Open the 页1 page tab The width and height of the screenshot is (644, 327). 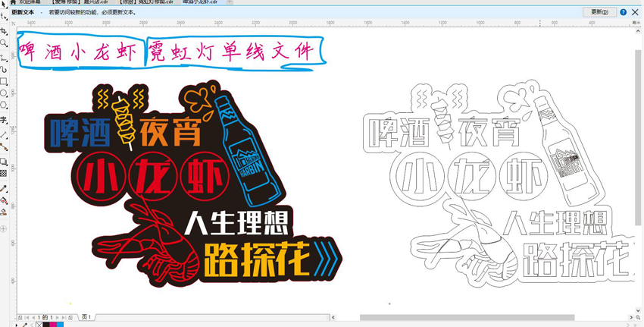[x=86, y=317]
